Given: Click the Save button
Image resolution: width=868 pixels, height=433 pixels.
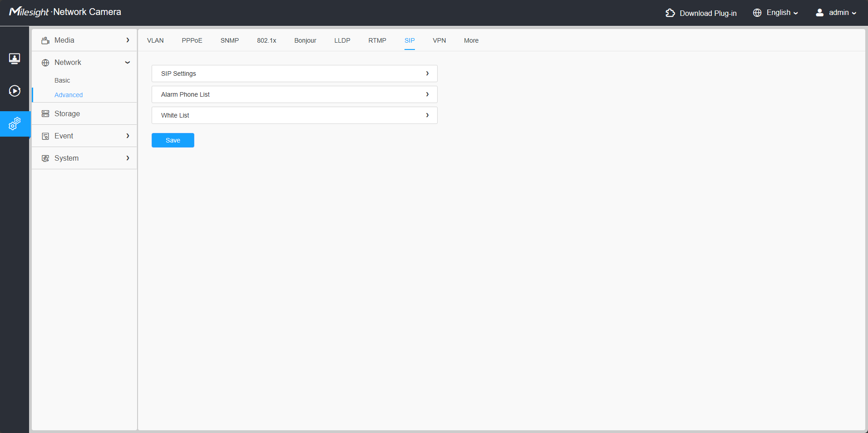Looking at the screenshot, I should [x=173, y=140].
